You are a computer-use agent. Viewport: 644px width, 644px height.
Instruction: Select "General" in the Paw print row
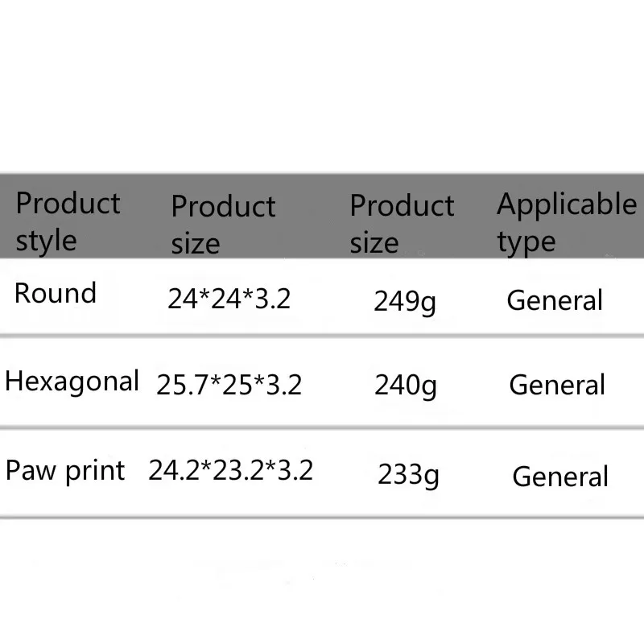click(560, 477)
